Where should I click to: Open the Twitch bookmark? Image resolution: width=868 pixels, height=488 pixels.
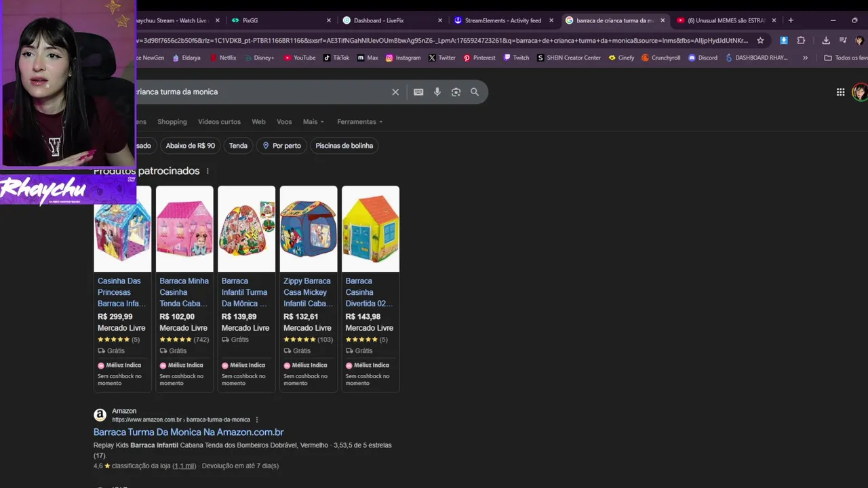[516, 58]
